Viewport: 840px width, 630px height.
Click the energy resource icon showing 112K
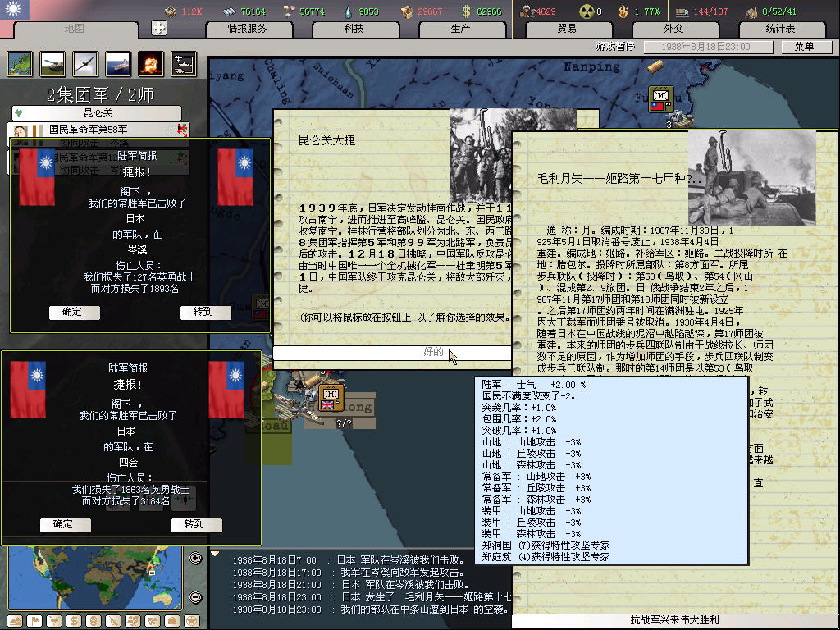(x=171, y=11)
